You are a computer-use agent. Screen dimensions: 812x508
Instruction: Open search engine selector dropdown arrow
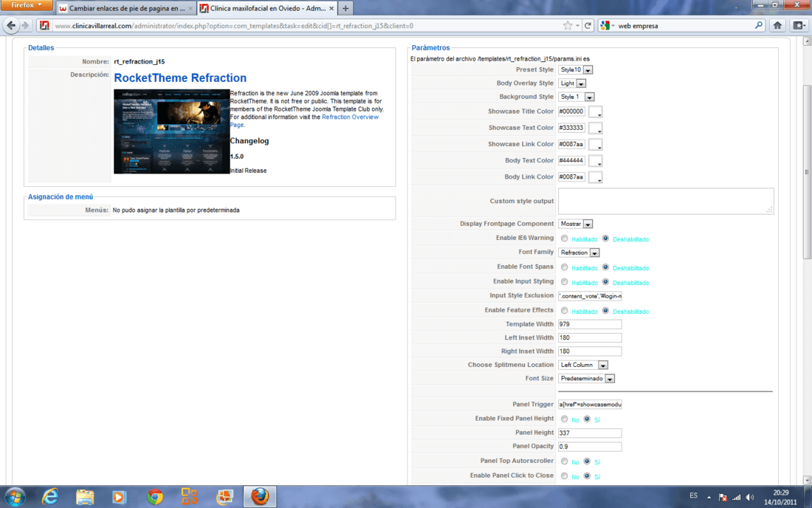[x=613, y=25]
